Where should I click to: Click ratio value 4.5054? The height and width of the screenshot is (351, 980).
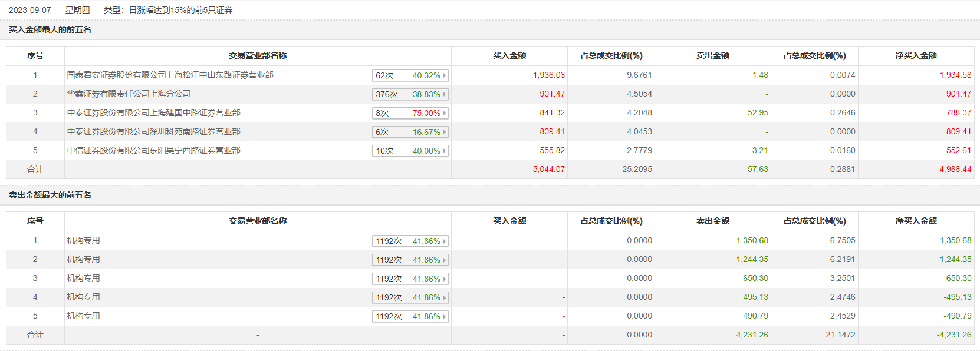(639, 94)
